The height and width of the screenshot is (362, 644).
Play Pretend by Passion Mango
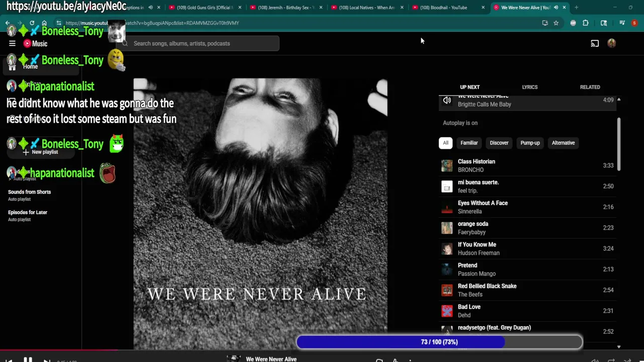(528, 269)
